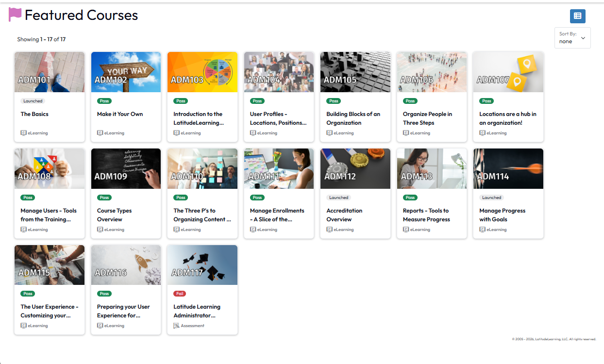
Task: Click the LatitudeLearning link in the footer
Action: pyautogui.click(x=548, y=339)
